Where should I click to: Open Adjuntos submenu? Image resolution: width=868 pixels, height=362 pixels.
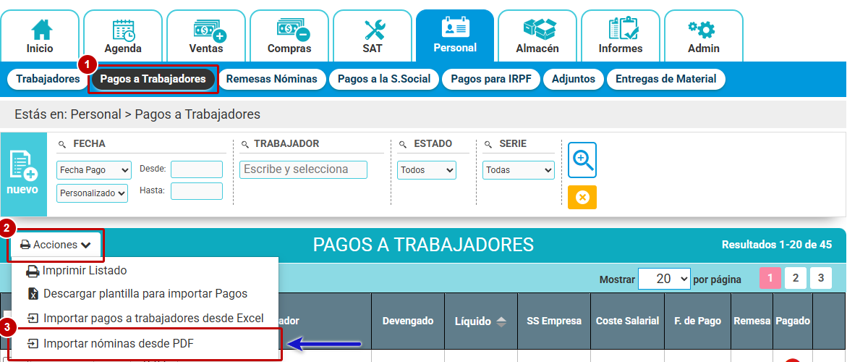pos(574,79)
